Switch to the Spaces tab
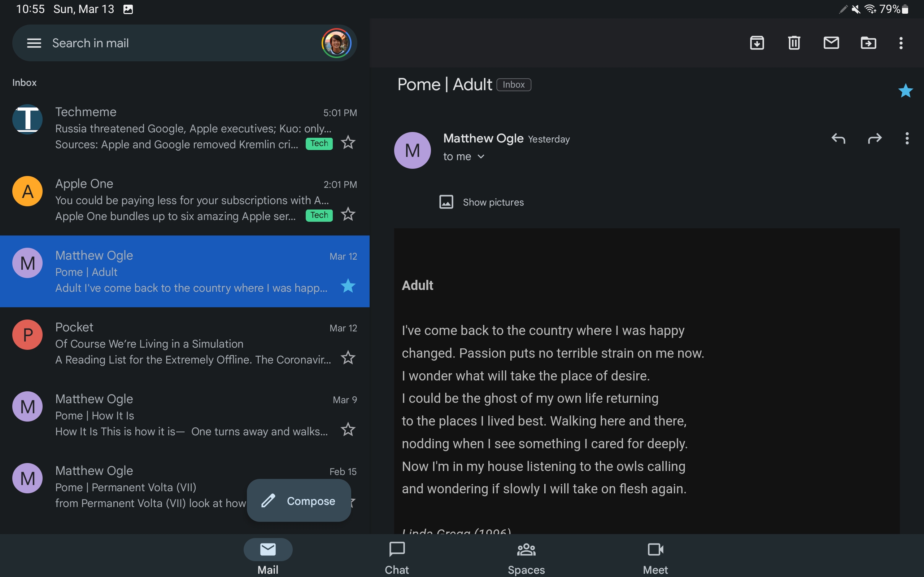The width and height of the screenshot is (924, 577). pos(526,557)
